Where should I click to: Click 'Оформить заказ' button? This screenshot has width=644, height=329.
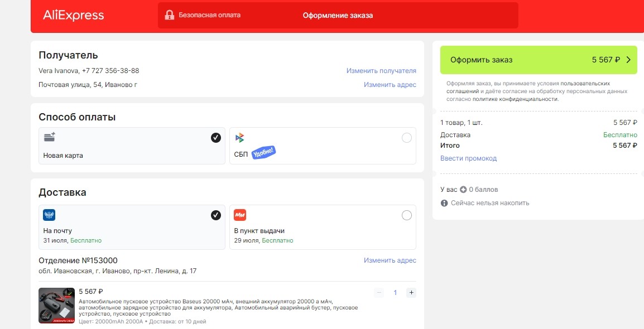(539, 60)
